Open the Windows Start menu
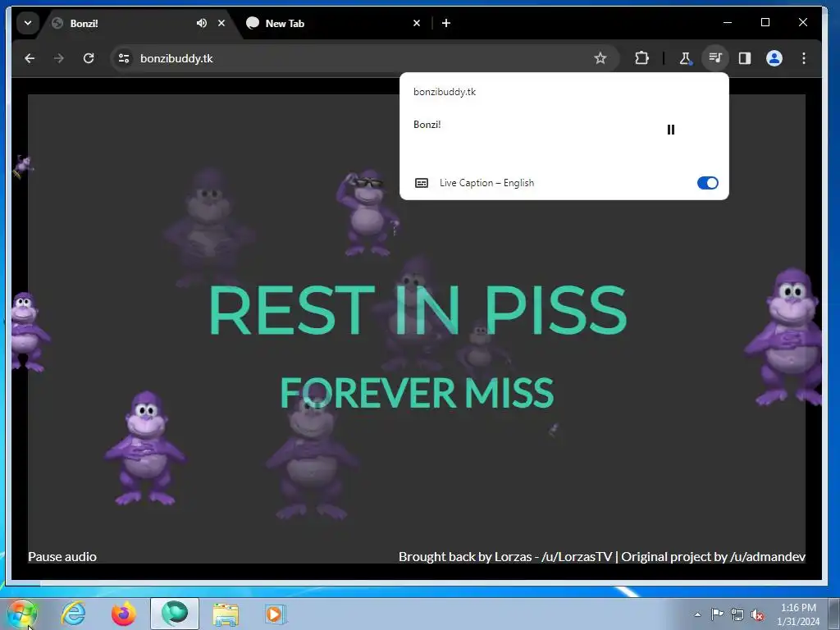The width and height of the screenshot is (840, 630). coord(22,614)
